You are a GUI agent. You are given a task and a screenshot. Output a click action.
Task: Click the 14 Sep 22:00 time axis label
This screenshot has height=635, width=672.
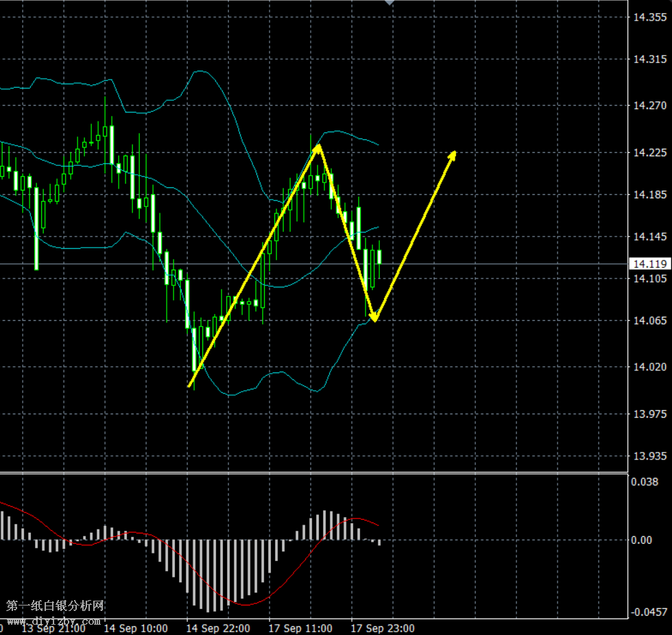(x=218, y=628)
